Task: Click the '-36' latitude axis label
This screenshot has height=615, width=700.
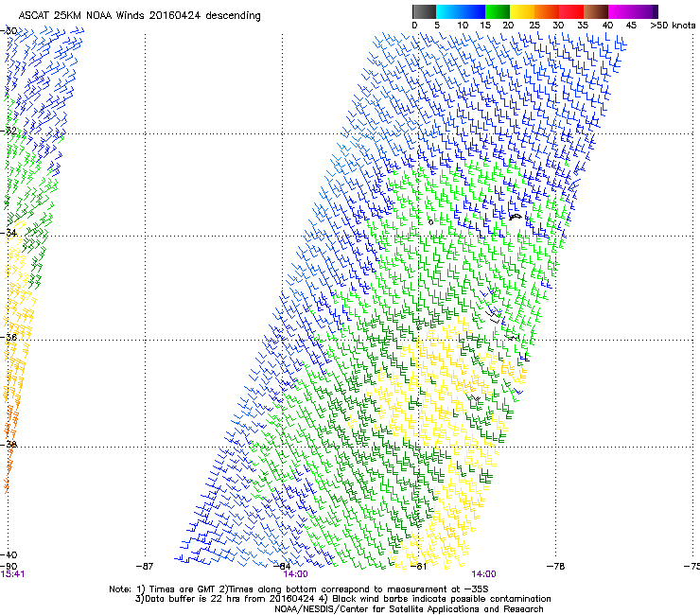Action: point(9,337)
